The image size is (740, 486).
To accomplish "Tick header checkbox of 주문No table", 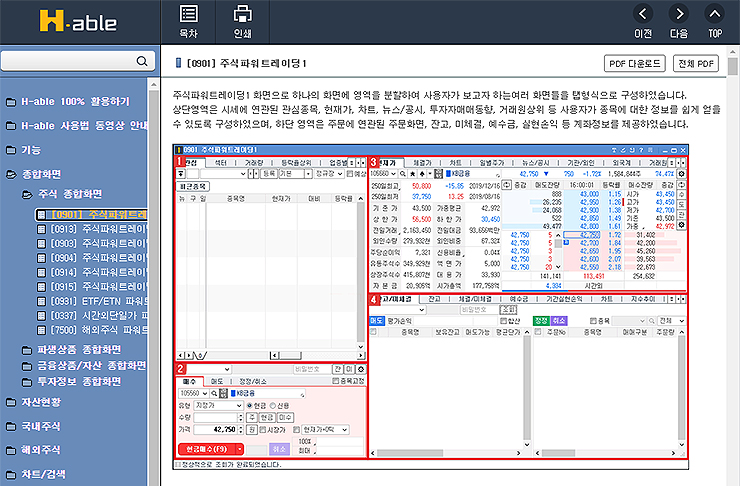I will [538, 332].
